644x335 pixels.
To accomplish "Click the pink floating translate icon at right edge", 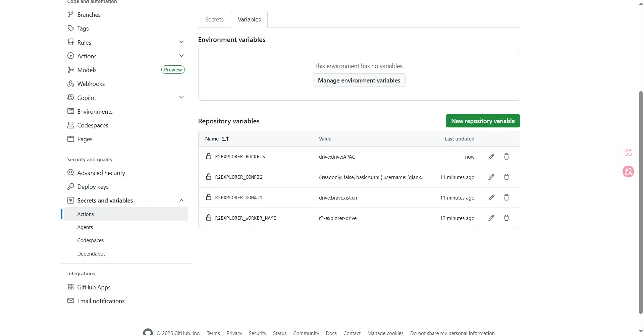I will click(x=628, y=172).
